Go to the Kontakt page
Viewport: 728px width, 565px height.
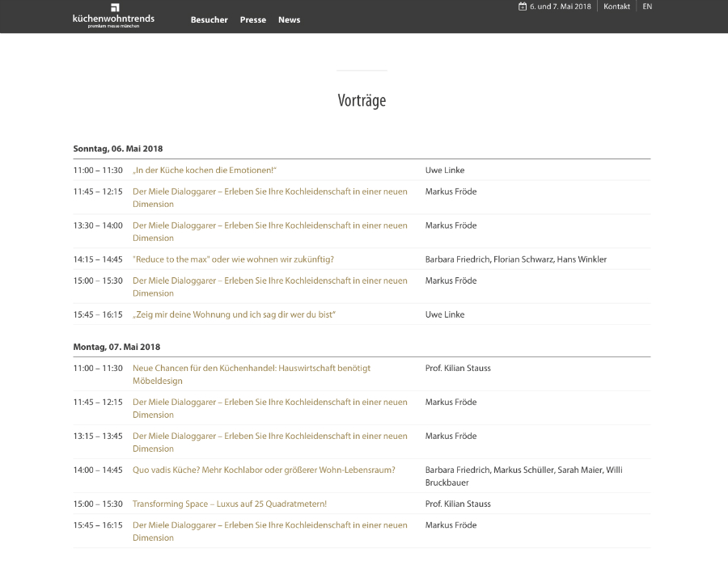click(x=616, y=6)
